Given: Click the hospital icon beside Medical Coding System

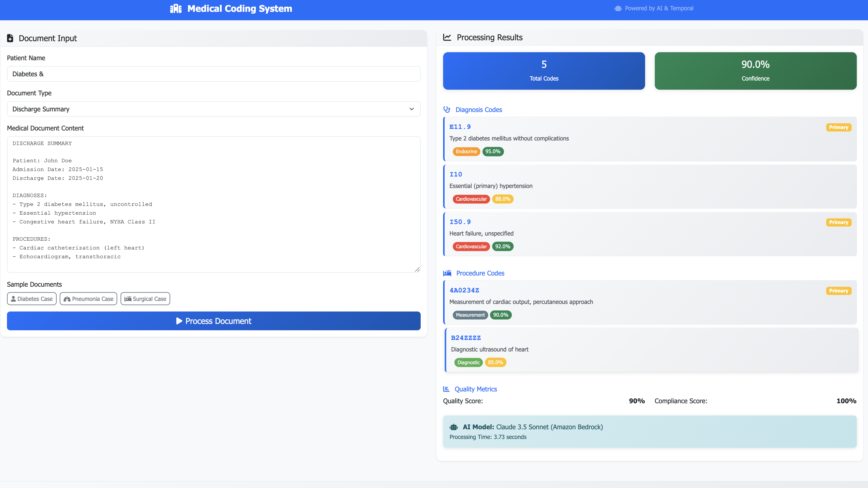Looking at the screenshot, I should pyautogui.click(x=176, y=8).
